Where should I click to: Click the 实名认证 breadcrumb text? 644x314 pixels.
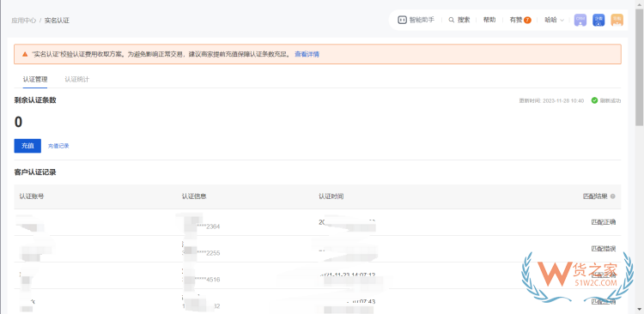coord(57,20)
